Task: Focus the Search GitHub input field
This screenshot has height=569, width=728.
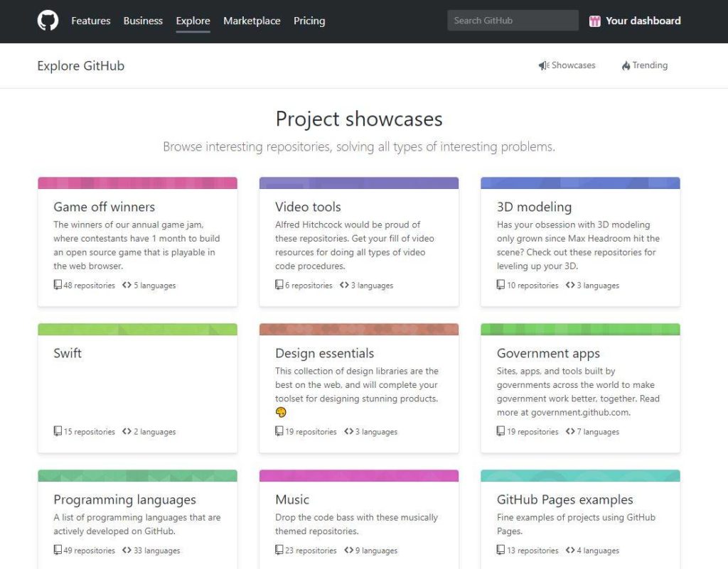Action: pos(513,21)
